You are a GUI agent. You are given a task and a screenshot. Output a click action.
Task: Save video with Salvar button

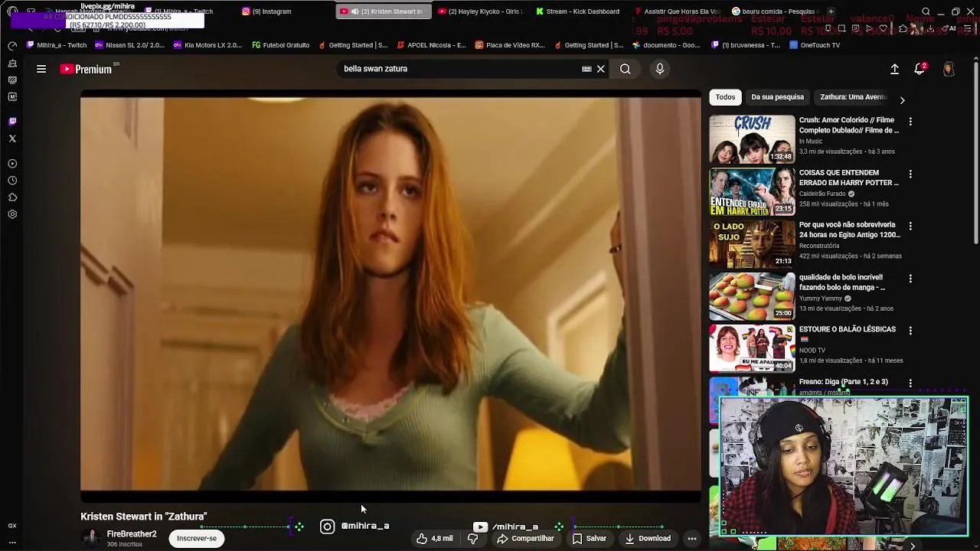tap(590, 539)
